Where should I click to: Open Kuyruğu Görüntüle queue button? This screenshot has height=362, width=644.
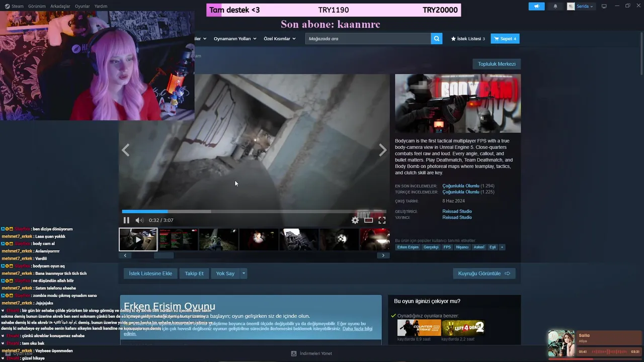(484, 274)
